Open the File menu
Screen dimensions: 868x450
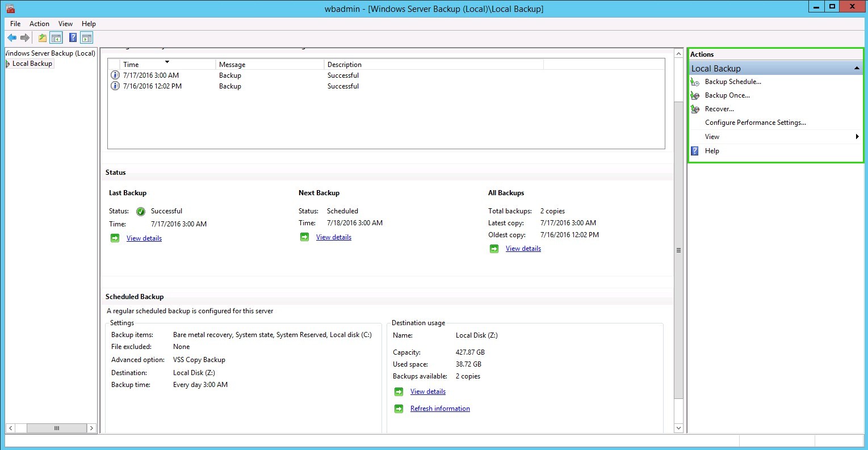tap(15, 24)
